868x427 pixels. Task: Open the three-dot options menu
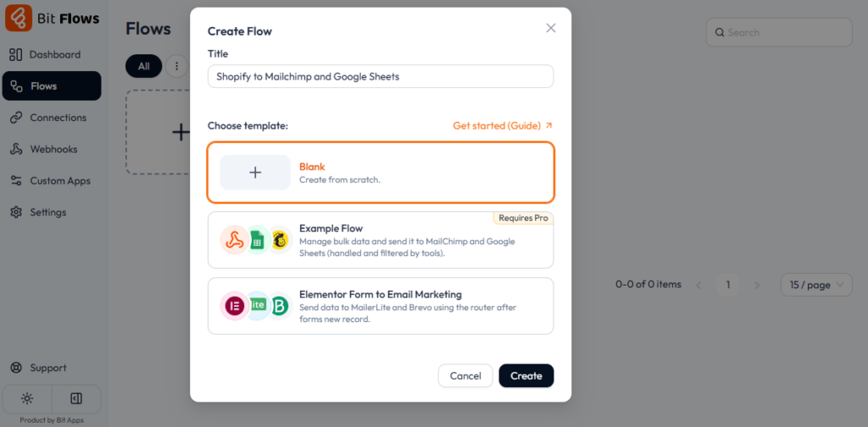click(x=176, y=66)
